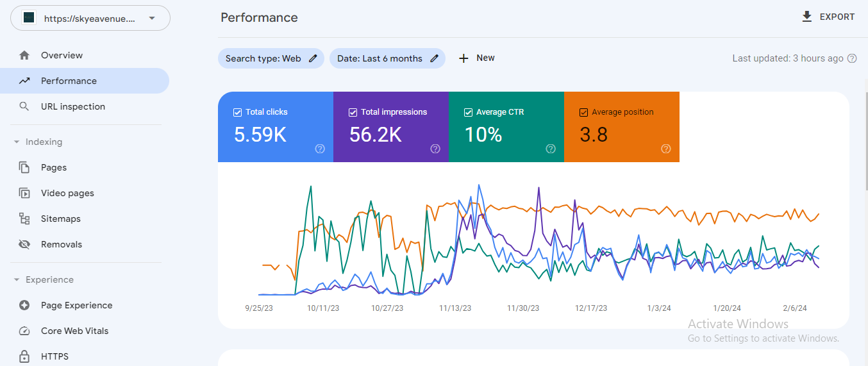This screenshot has height=366, width=868.
Task: Click the Pages document icon
Action: (24, 167)
